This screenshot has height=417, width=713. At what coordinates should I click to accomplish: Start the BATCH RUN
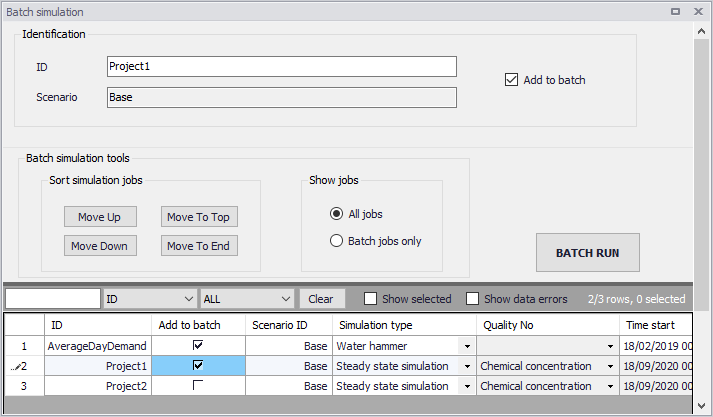coord(587,253)
